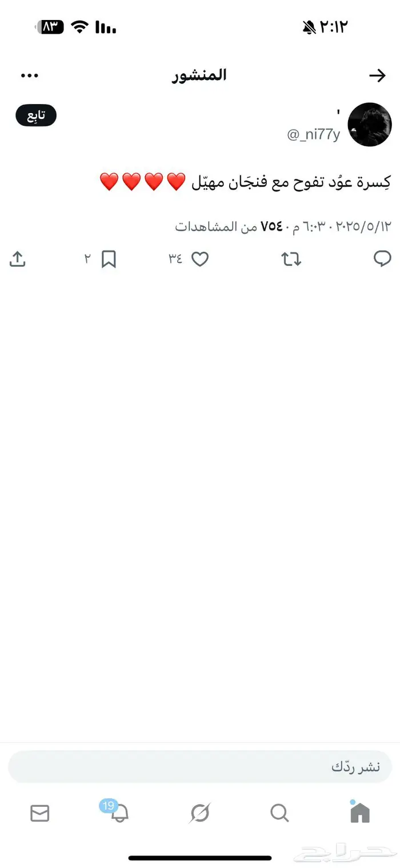The width and height of the screenshot is (400, 868).
Task: Bookmark this post
Action: tap(109, 259)
